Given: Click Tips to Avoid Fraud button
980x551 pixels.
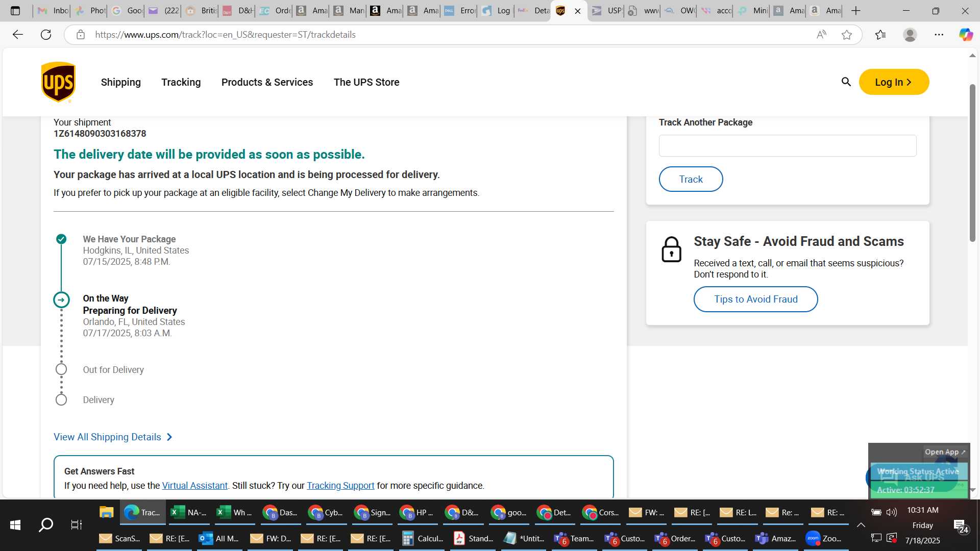Looking at the screenshot, I should [755, 299].
